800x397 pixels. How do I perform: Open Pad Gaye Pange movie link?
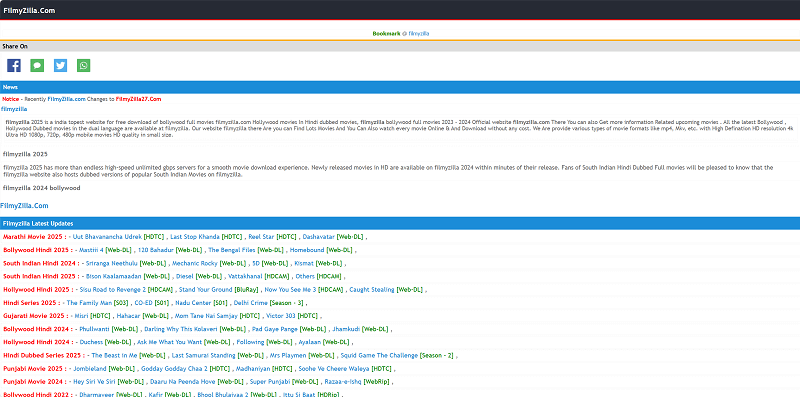click(x=275, y=330)
